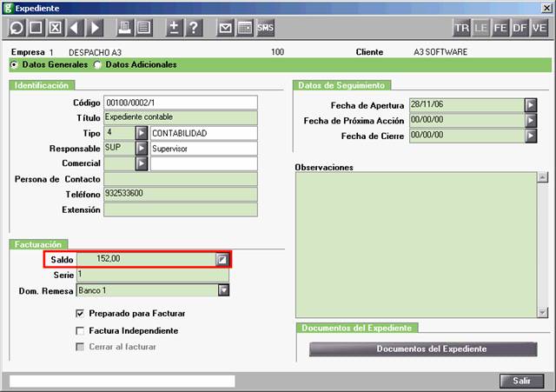Click the Teléfono field with 932533600

(x=181, y=195)
